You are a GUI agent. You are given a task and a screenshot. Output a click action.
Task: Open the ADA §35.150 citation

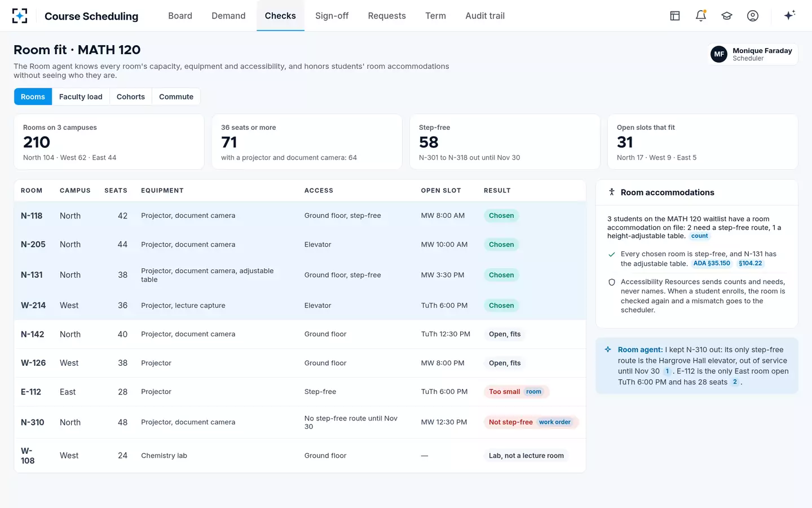click(712, 264)
